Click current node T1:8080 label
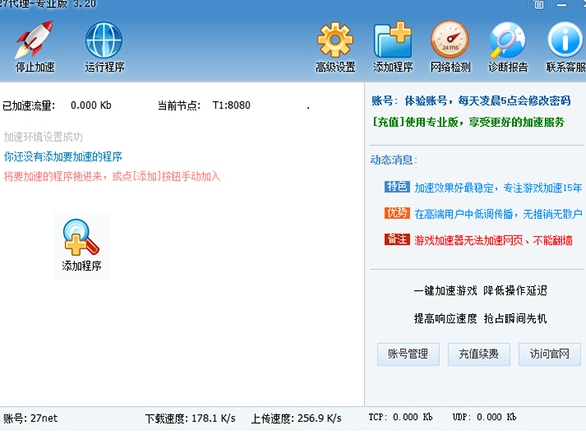This screenshot has width=586, height=432. pos(231,105)
